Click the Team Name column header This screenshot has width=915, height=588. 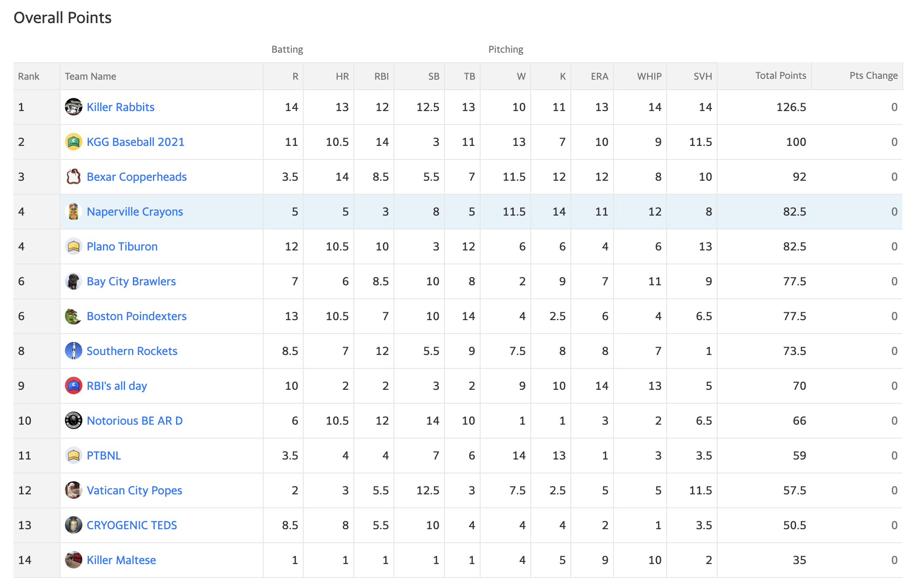click(x=91, y=76)
